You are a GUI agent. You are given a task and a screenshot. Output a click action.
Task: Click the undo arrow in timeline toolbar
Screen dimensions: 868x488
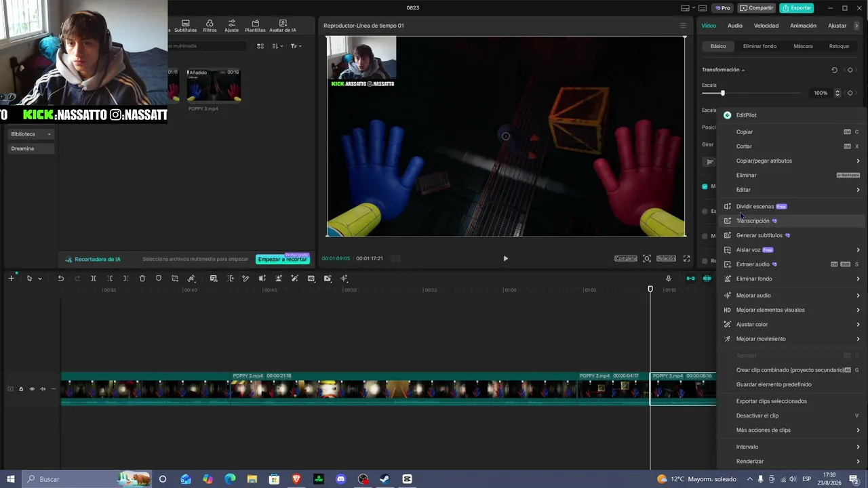(60, 279)
